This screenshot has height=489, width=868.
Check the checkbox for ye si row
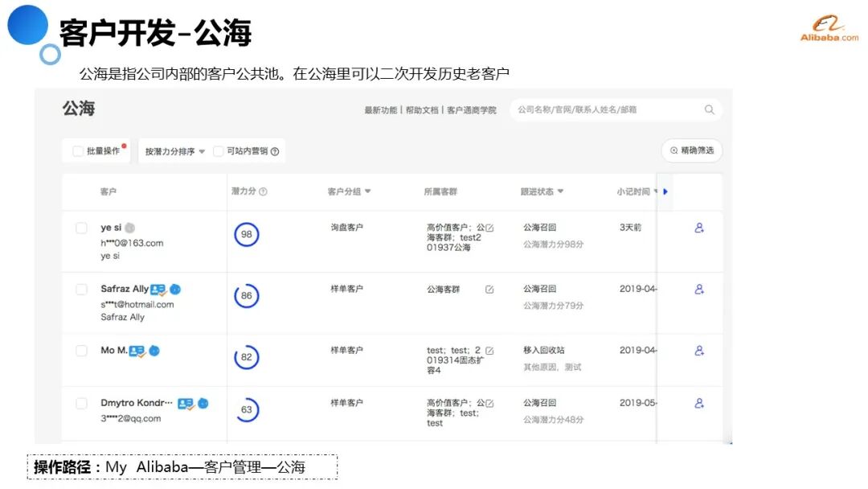(x=81, y=228)
